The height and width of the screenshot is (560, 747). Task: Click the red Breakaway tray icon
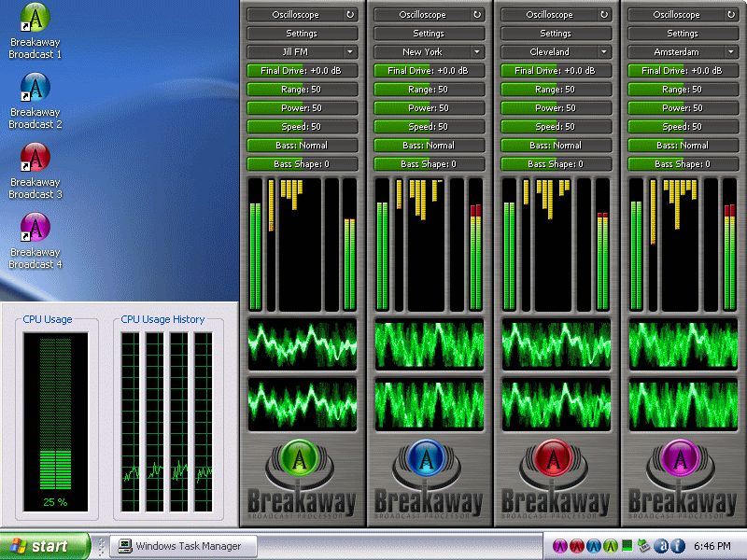tap(576, 546)
